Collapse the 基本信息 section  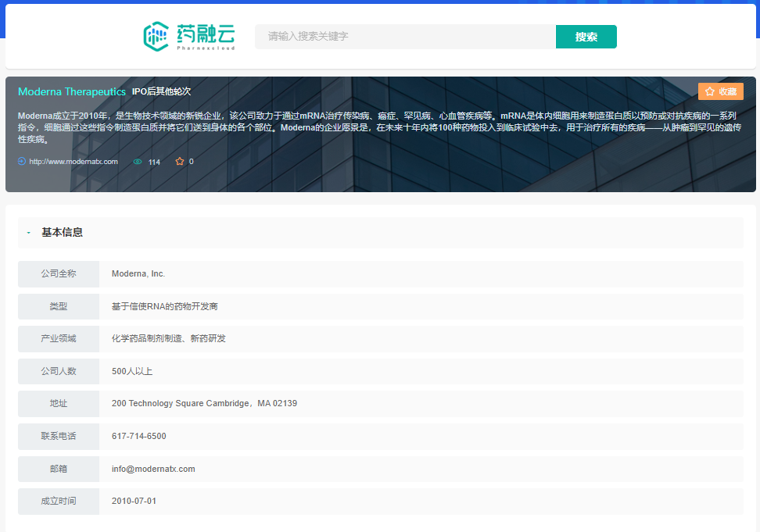29,233
